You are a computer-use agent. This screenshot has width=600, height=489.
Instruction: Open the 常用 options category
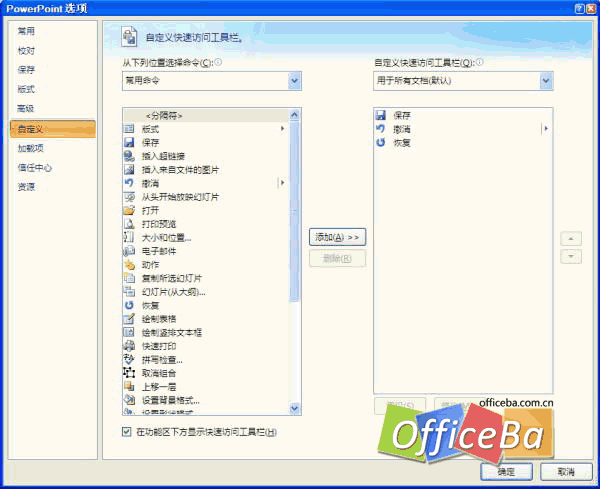tap(26, 31)
